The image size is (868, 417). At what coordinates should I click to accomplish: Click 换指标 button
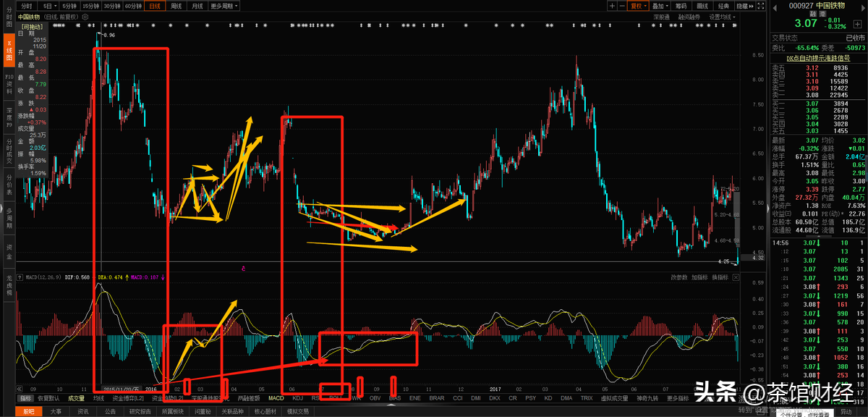click(x=720, y=277)
